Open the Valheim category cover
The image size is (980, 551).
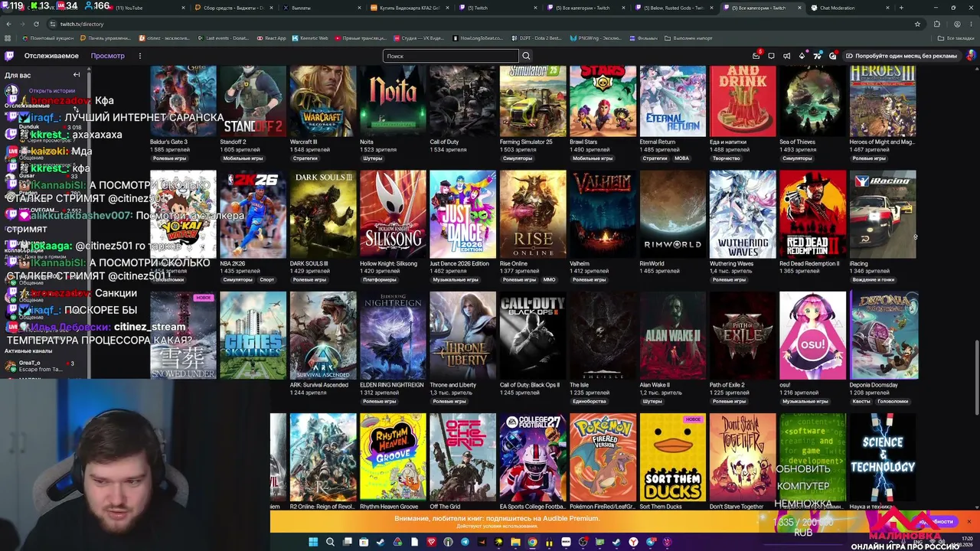tap(603, 214)
